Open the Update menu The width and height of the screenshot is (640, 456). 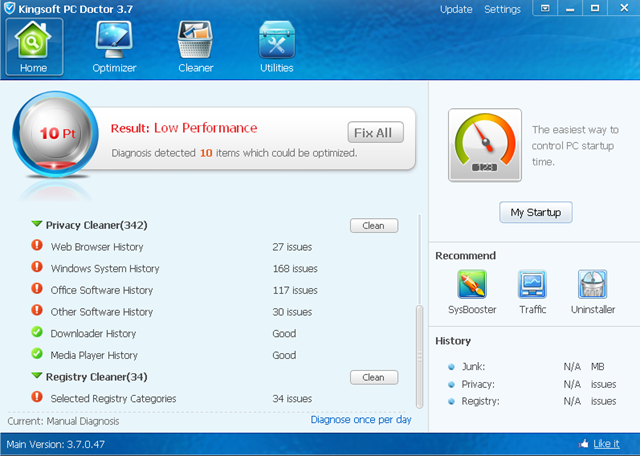(x=456, y=9)
